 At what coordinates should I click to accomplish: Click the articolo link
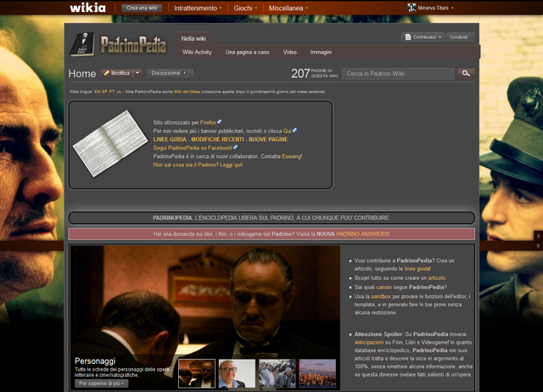pos(437,277)
